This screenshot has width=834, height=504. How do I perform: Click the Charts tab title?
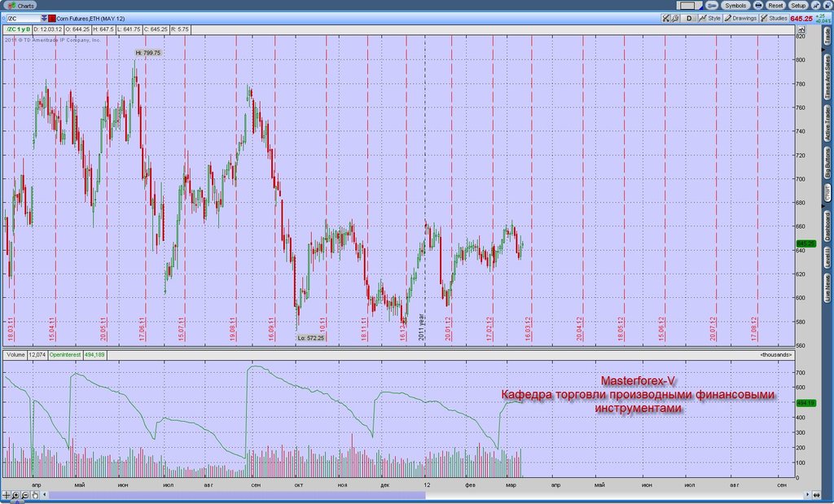coord(26,6)
